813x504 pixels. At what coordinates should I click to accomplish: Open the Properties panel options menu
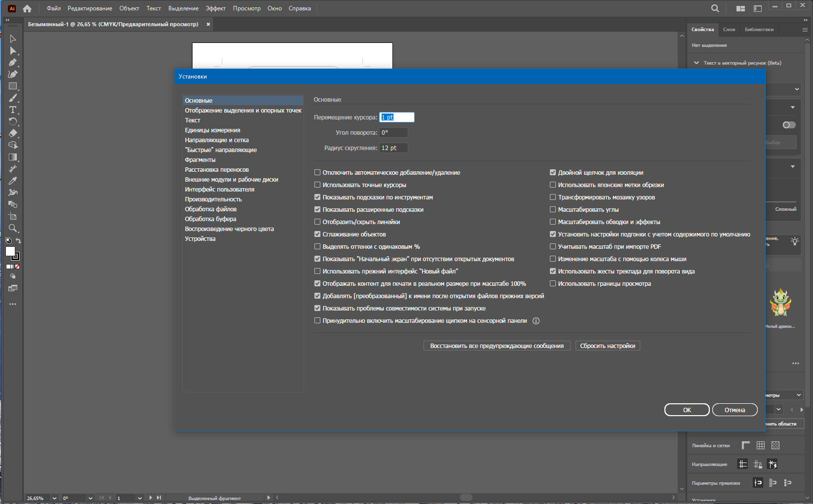coord(805,30)
